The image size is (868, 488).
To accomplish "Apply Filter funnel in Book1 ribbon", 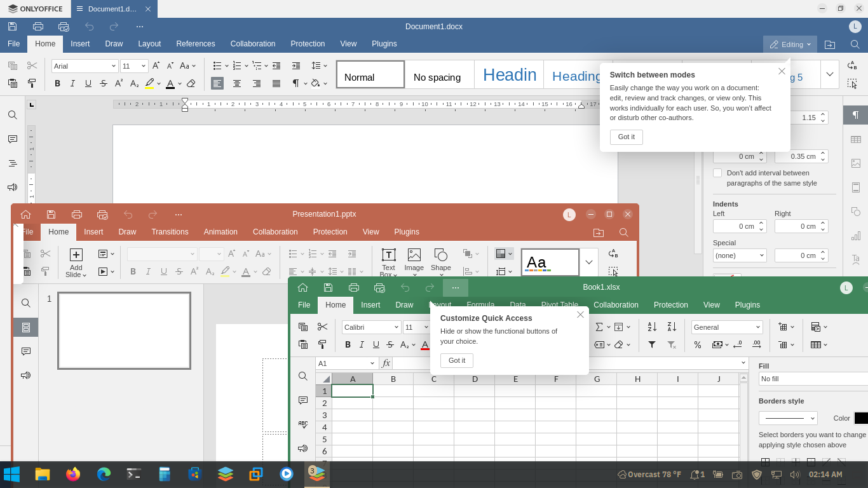I will point(652,344).
